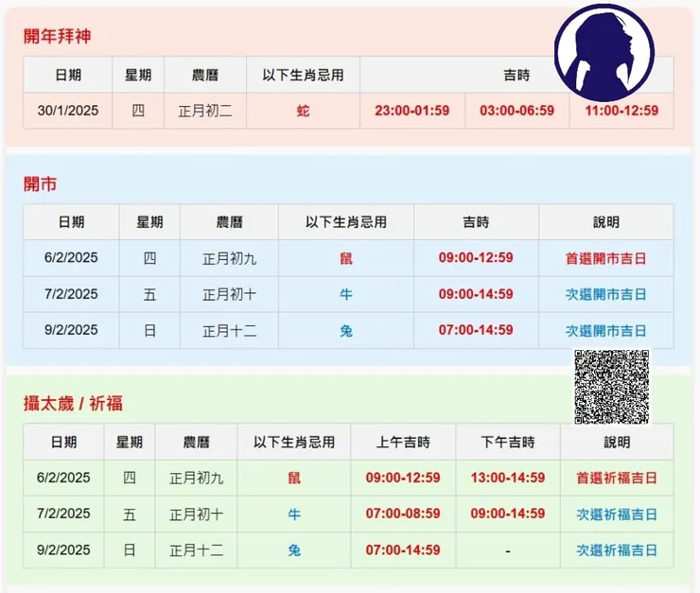
Task: Select 09:00-12:59 in the 開市 table
Action: pos(476,258)
